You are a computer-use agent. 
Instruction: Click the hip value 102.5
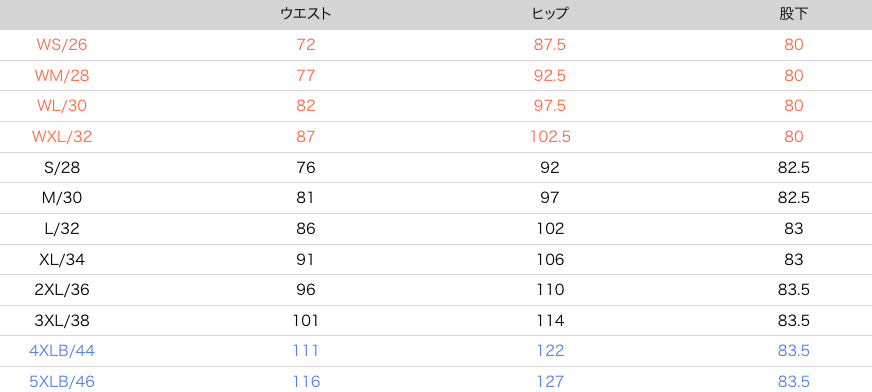pyautogui.click(x=549, y=136)
